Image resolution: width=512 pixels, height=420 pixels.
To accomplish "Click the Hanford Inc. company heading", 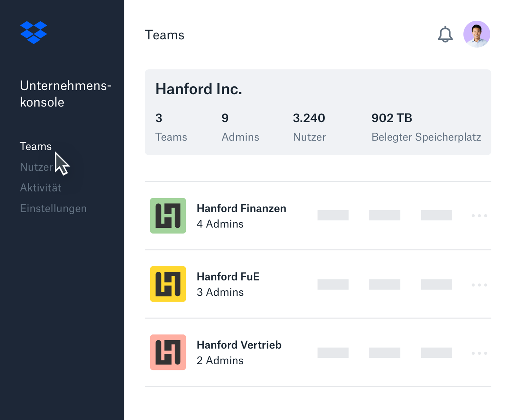I will [199, 89].
